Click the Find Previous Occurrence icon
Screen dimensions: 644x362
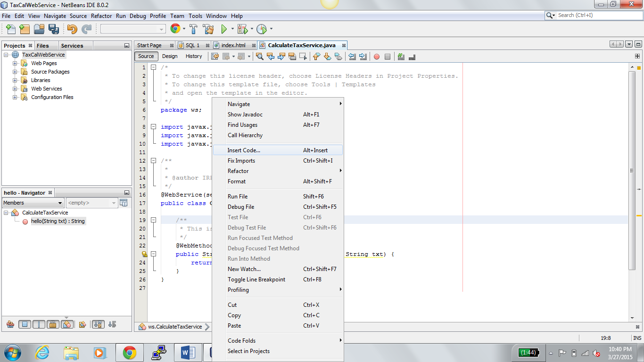coord(270,57)
